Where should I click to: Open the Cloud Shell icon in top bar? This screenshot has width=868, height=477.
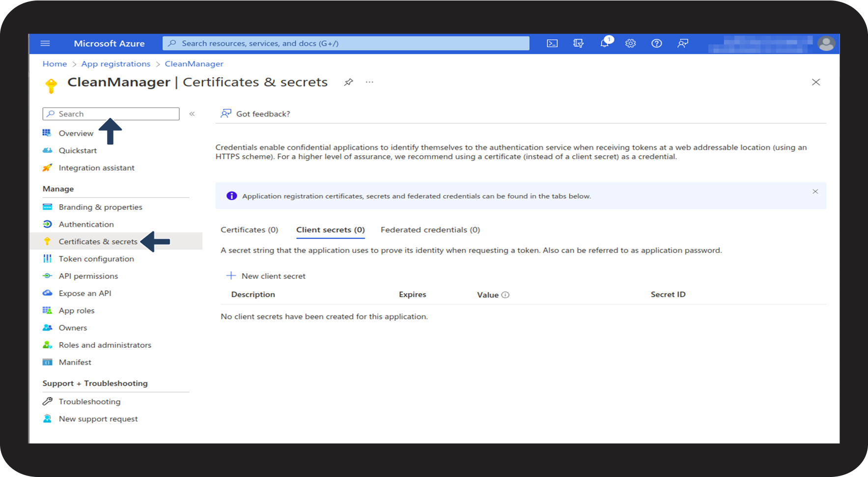click(x=552, y=43)
